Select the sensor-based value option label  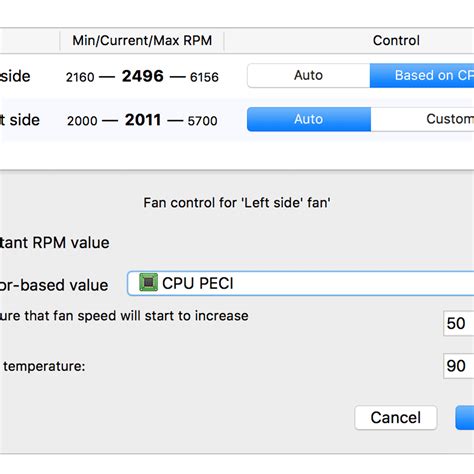pos(54,285)
